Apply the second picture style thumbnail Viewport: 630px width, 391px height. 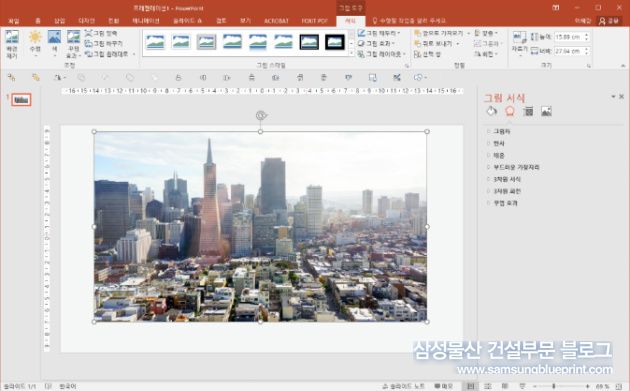[181, 42]
